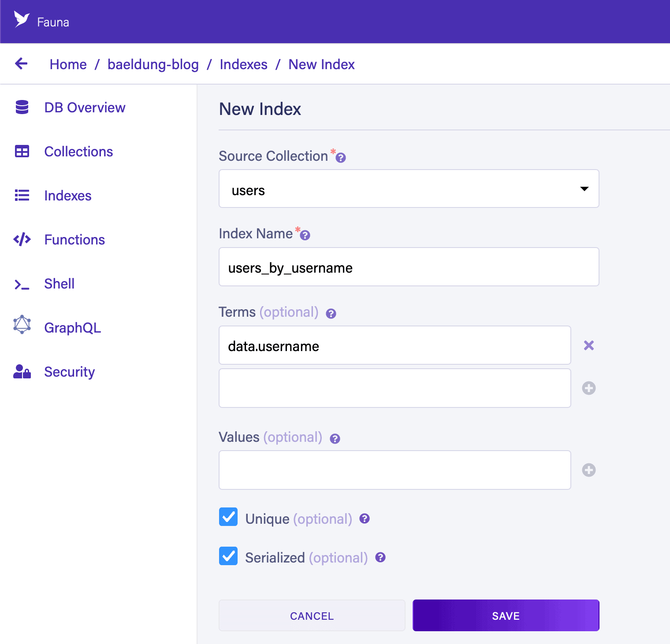
Task: Open help tooltip for Index Name
Action: [305, 235]
